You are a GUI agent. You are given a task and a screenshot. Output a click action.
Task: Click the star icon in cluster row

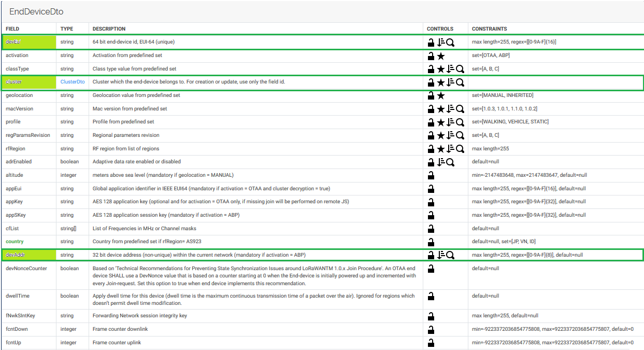441,82
